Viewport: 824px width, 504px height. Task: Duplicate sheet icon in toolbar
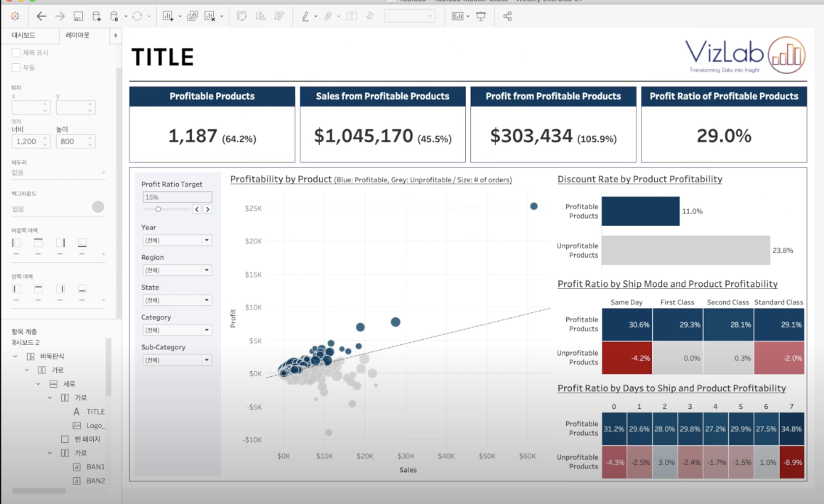click(193, 16)
